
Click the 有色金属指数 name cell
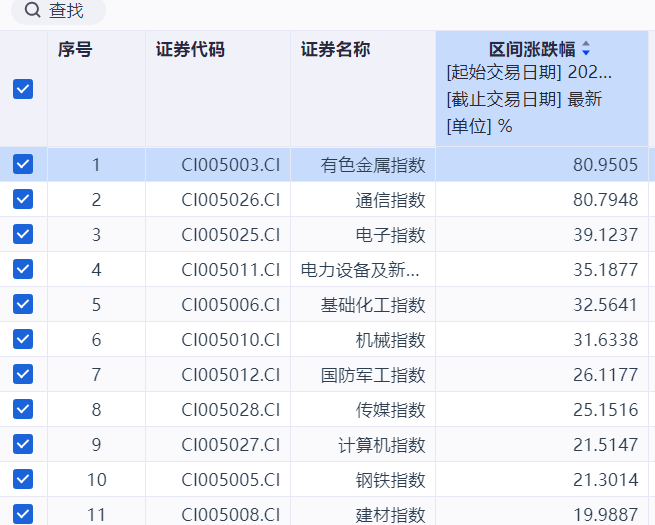tap(363, 165)
